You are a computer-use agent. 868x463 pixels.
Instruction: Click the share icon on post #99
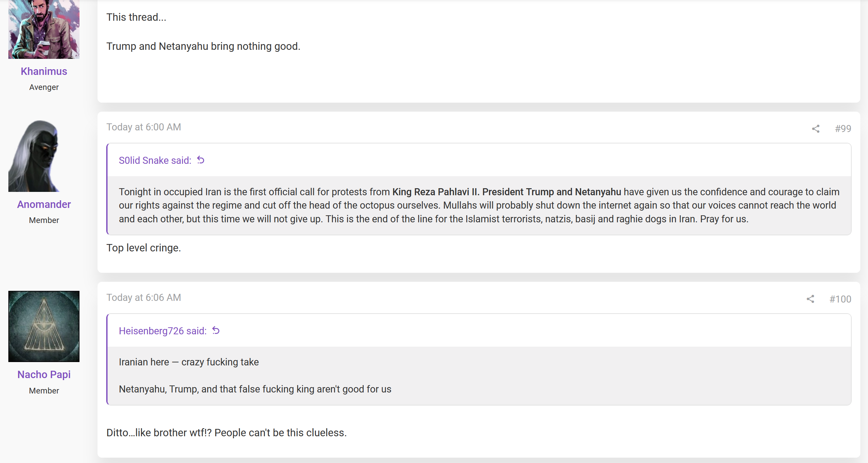click(x=816, y=128)
